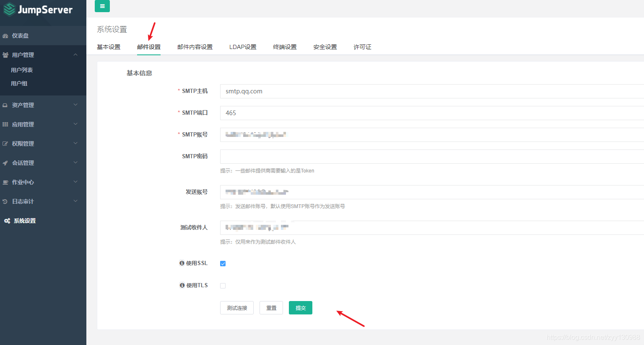Screen dimensions: 644x345
Task: Click the SMTP端口 input field
Action: (432, 113)
